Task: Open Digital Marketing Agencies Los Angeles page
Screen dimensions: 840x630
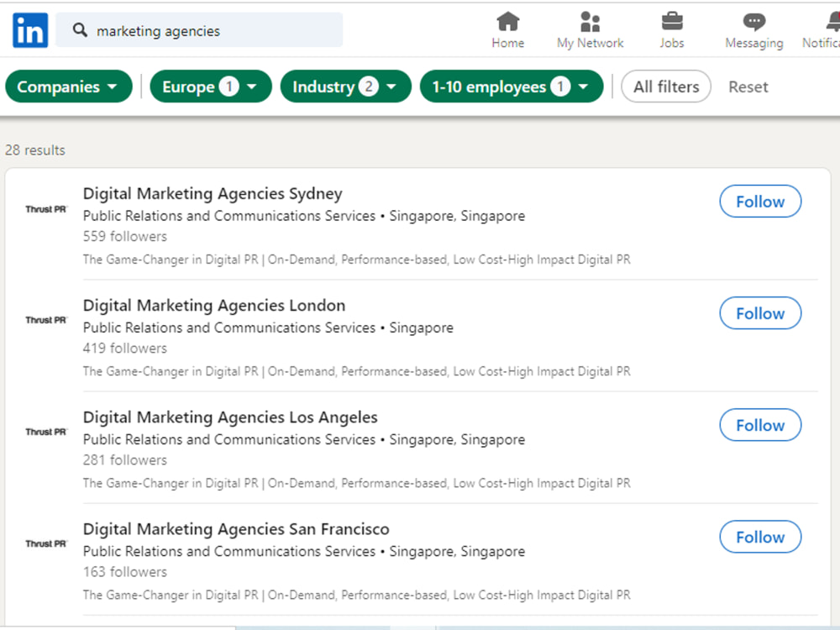Action: click(x=230, y=417)
